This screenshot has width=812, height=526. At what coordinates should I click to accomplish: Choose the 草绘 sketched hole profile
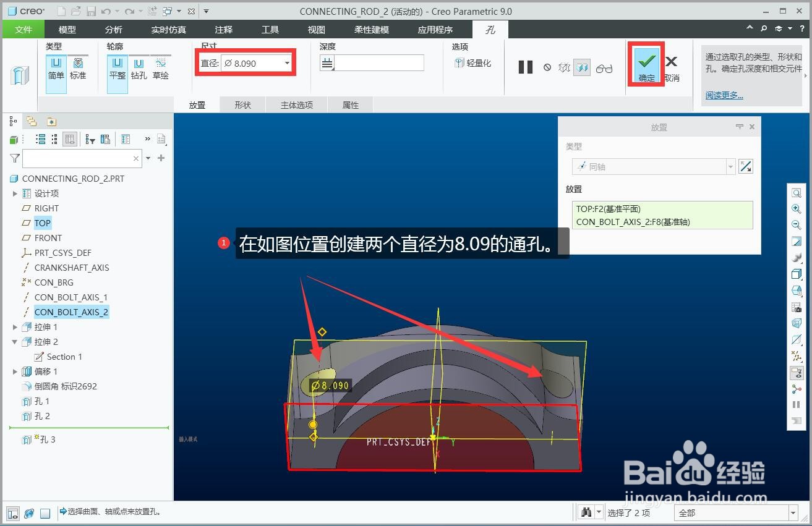(x=160, y=69)
